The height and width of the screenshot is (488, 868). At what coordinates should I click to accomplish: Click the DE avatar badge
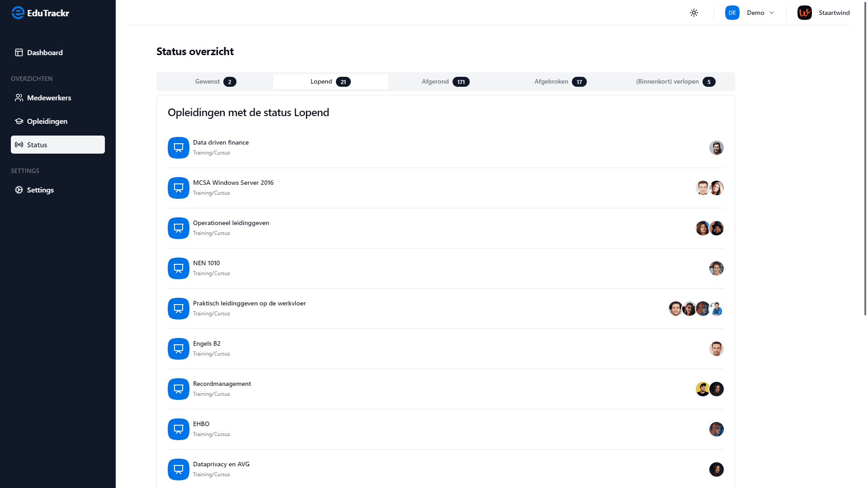(x=732, y=13)
